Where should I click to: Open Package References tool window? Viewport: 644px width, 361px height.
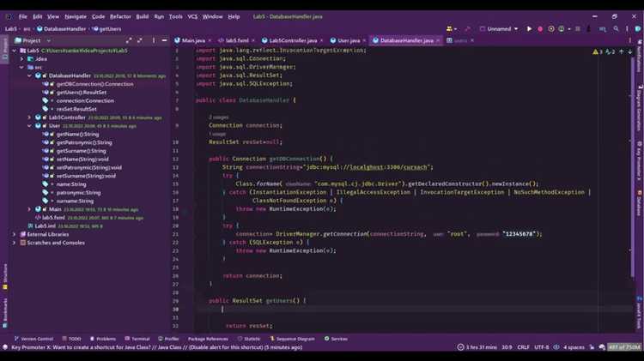[208, 339]
